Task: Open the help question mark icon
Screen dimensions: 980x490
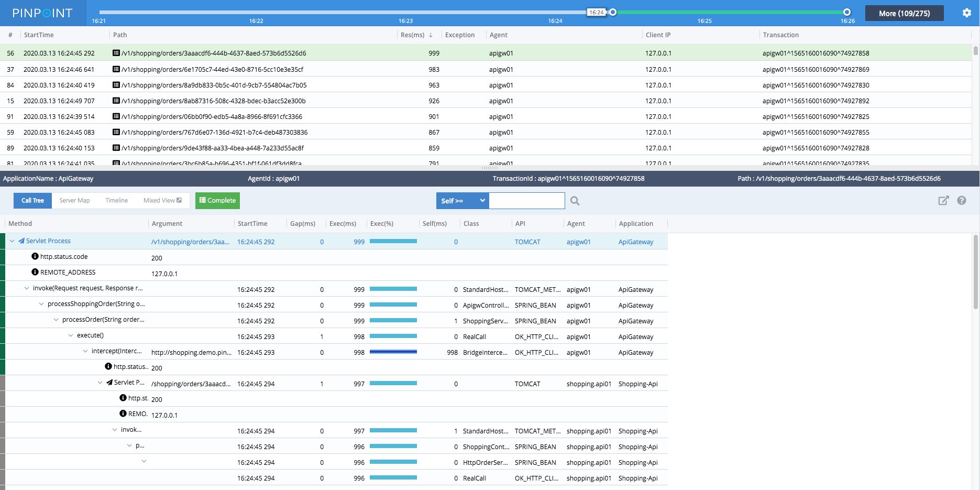Action: (962, 200)
